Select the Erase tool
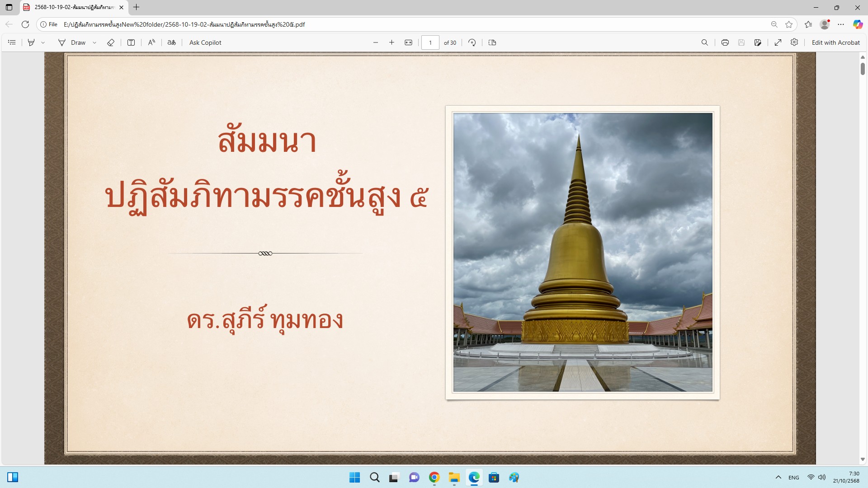The image size is (868, 488). (x=111, y=42)
